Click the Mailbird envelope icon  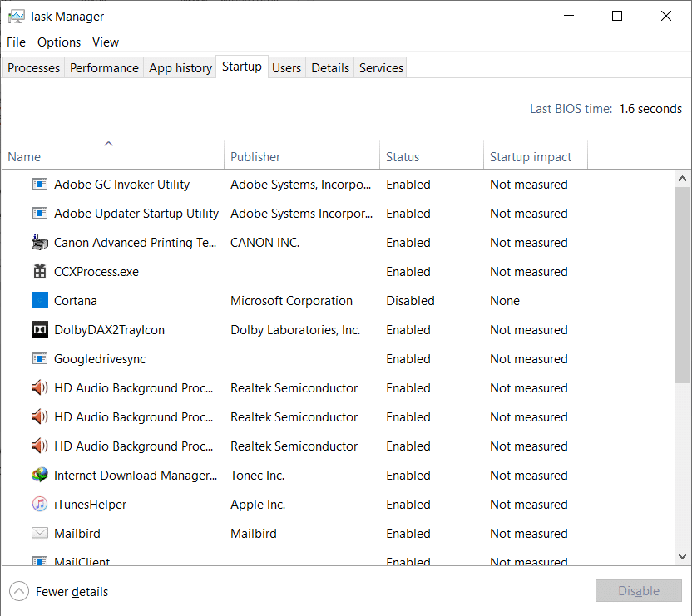40,534
